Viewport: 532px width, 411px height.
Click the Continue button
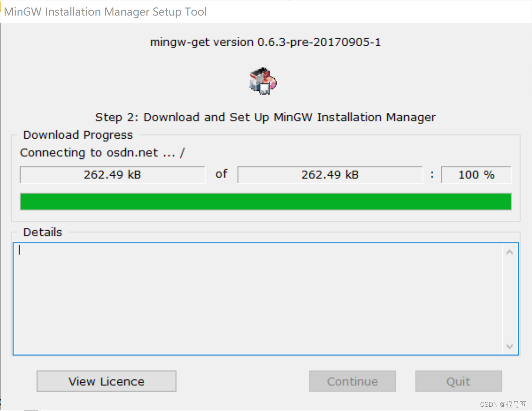[x=352, y=381]
